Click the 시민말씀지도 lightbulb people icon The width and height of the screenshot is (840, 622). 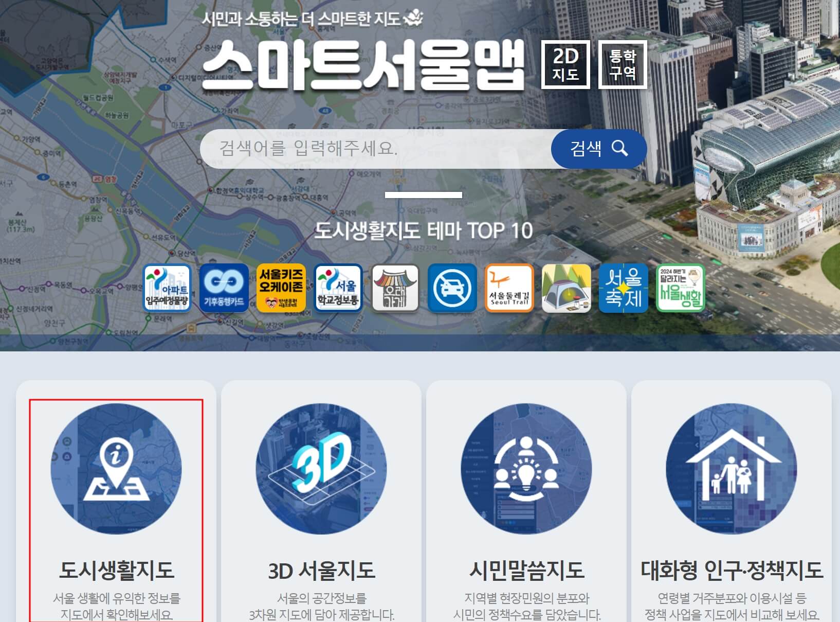(x=526, y=469)
